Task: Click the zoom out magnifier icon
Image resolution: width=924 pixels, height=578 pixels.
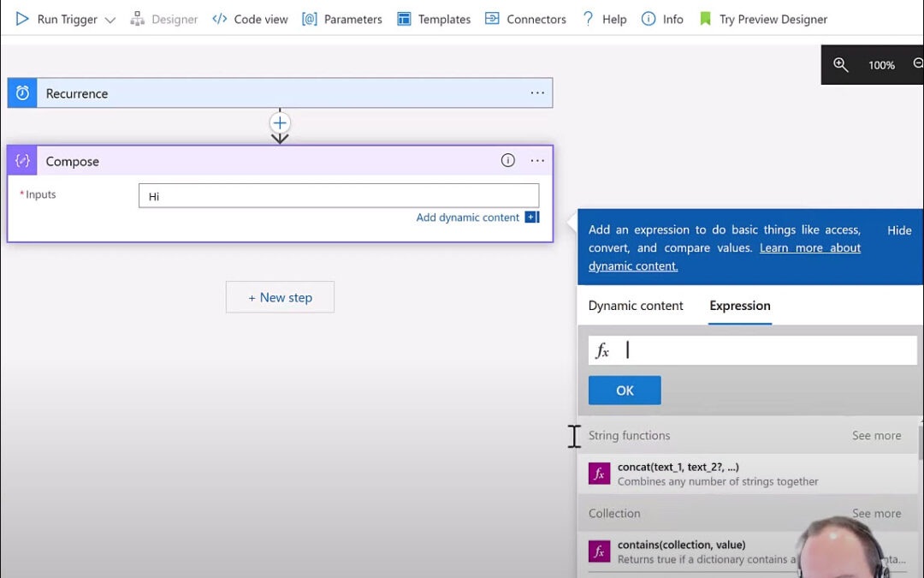Action: 918,63
